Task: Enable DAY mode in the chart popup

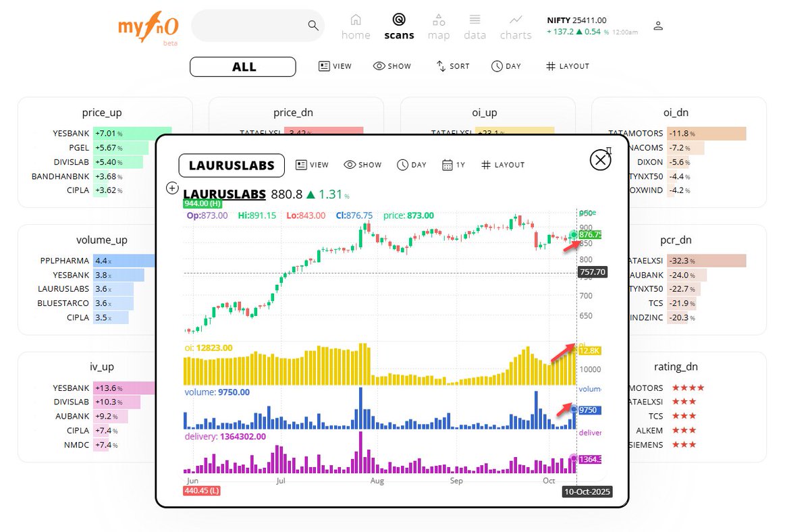Action: click(411, 164)
